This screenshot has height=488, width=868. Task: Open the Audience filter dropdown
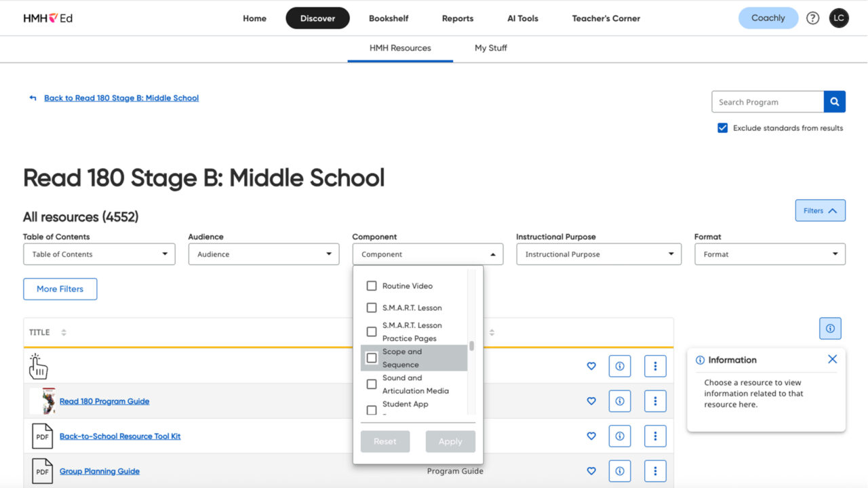(x=264, y=254)
